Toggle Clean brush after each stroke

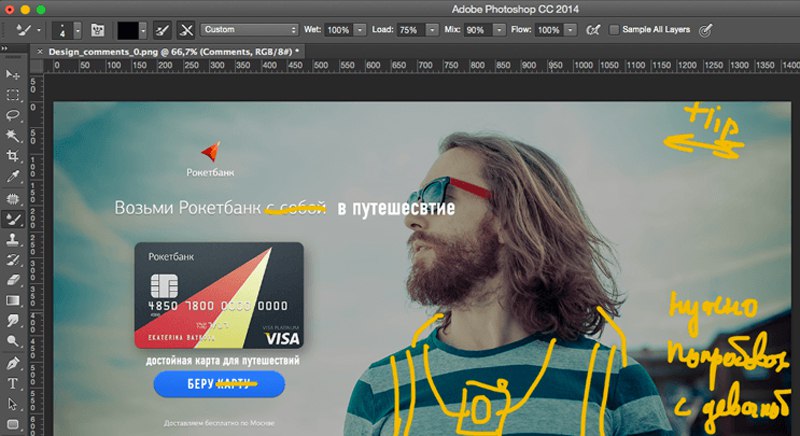pos(186,30)
